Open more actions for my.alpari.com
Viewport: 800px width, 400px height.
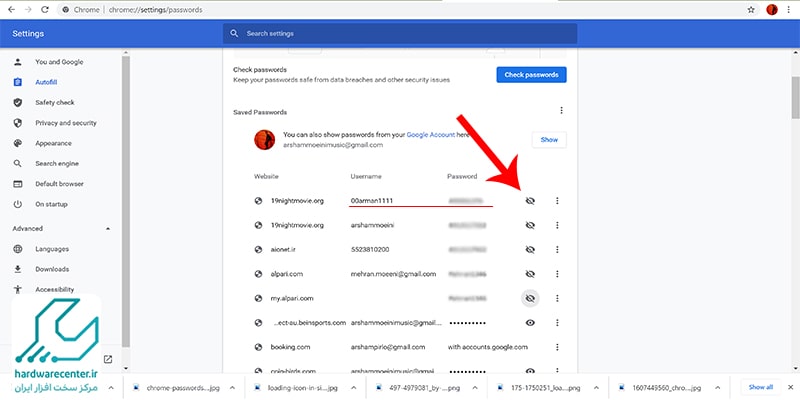557,298
